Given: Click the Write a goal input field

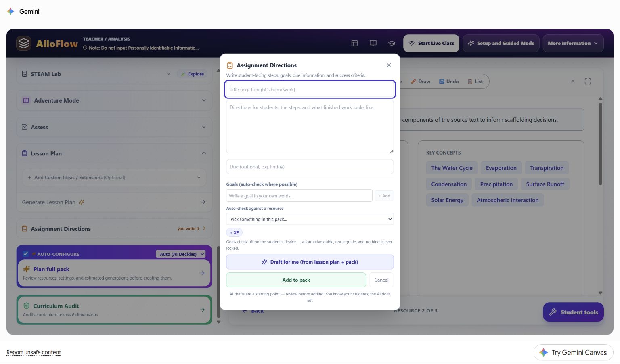Looking at the screenshot, I should coord(299,196).
